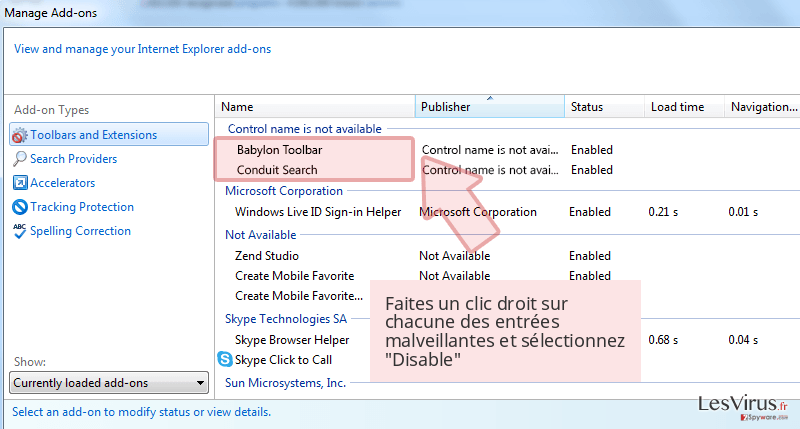Click Control name is not available group header
This screenshot has width=800, height=429.
pyautogui.click(x=305, y=129)
